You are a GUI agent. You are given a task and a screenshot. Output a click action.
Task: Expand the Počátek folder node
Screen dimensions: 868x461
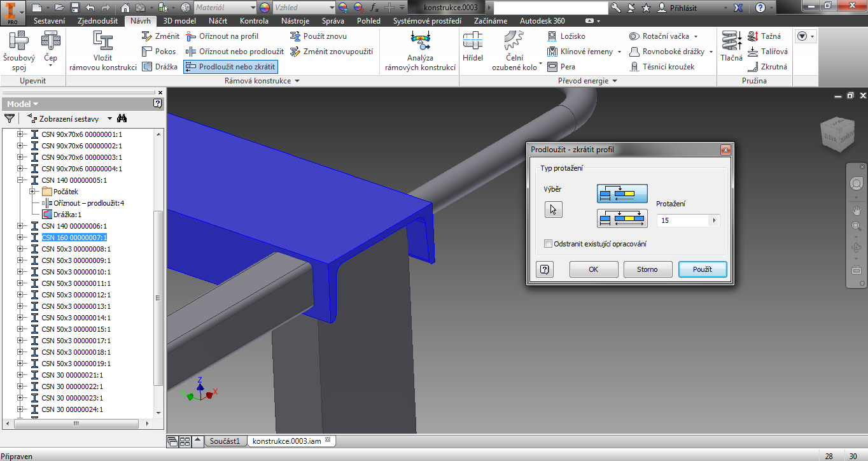tap(32, 192)
